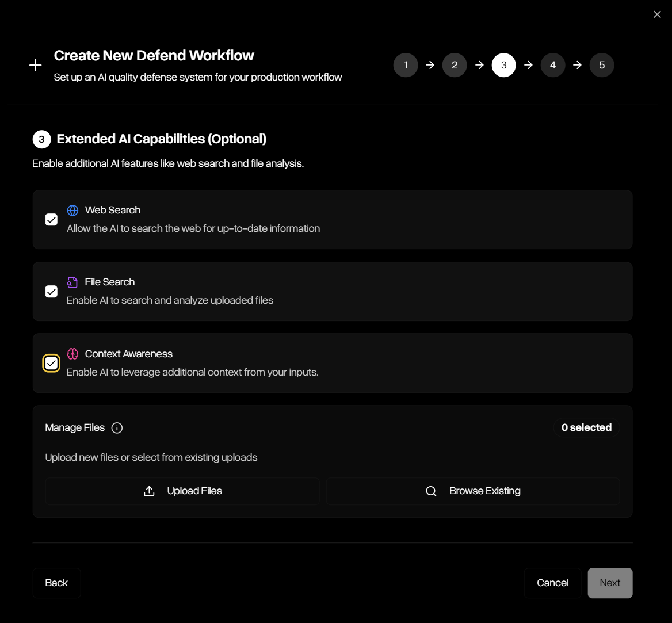Disable the File Search capability
The width and height of the screenshot is (672, 623).
[x=51, y=291]
